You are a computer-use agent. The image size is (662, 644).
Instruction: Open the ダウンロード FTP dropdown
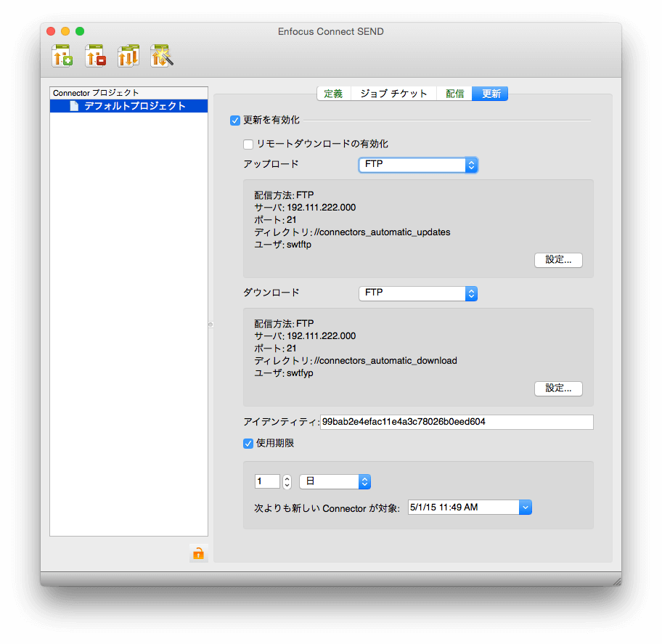(x=418, y=293)
